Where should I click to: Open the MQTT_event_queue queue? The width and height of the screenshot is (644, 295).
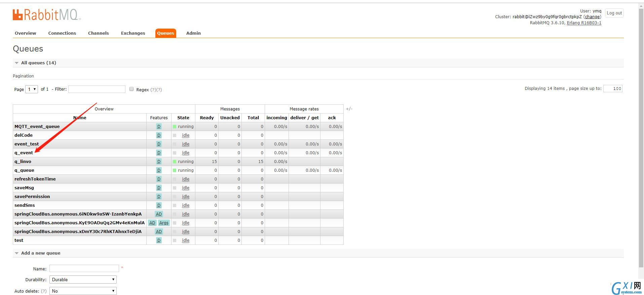(37, 126)
